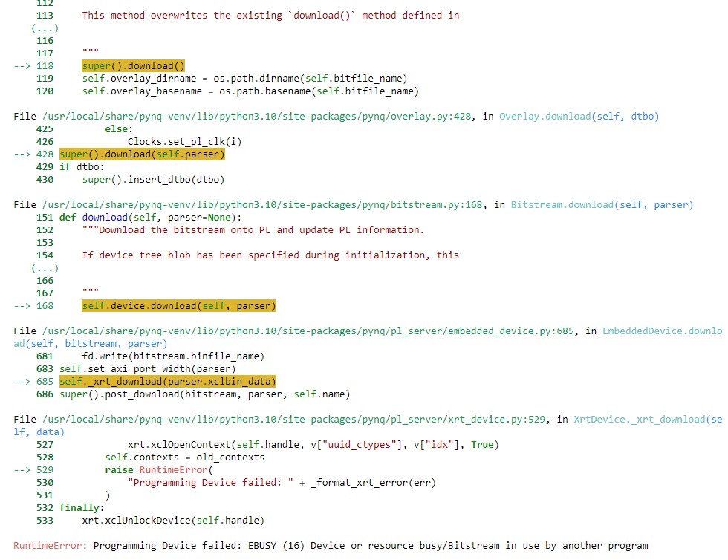This screenshot has height=560, width=728.
Task: Click the highlighted self._xrt_download(parser.xclbin_data) line
Action: point(167,382)
